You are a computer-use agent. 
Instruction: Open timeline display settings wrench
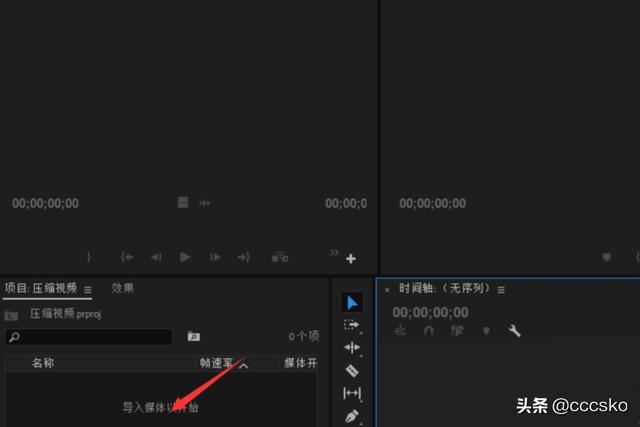pos(515,331)
